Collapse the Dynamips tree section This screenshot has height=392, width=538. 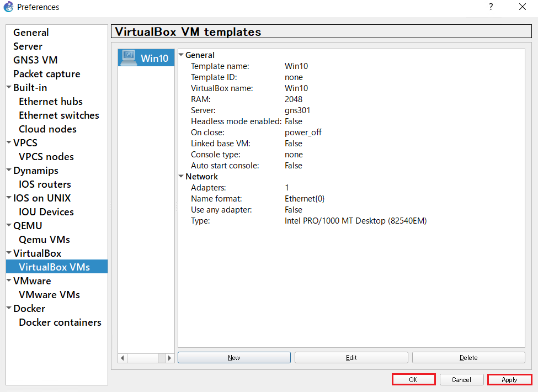tap(9, 170)
